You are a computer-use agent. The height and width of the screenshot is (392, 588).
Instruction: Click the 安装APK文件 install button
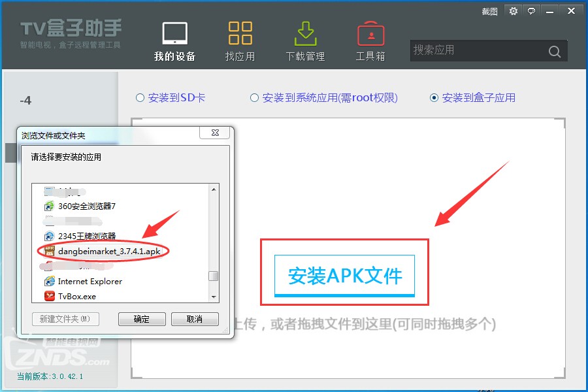coord(345,275)
